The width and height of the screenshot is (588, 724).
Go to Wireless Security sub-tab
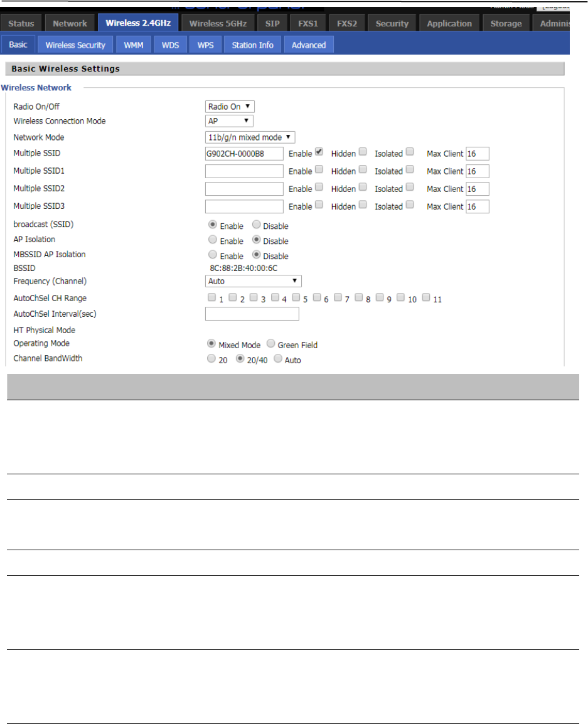click(75, 45)
